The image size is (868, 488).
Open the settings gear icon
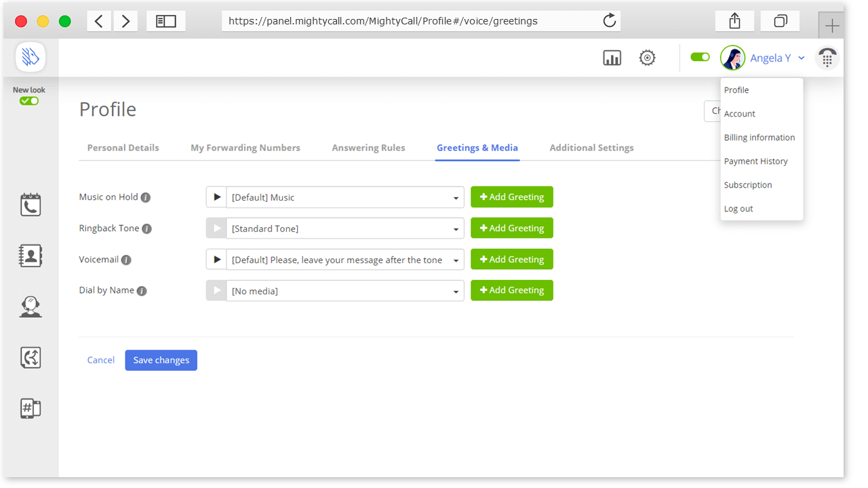point(647,58)
